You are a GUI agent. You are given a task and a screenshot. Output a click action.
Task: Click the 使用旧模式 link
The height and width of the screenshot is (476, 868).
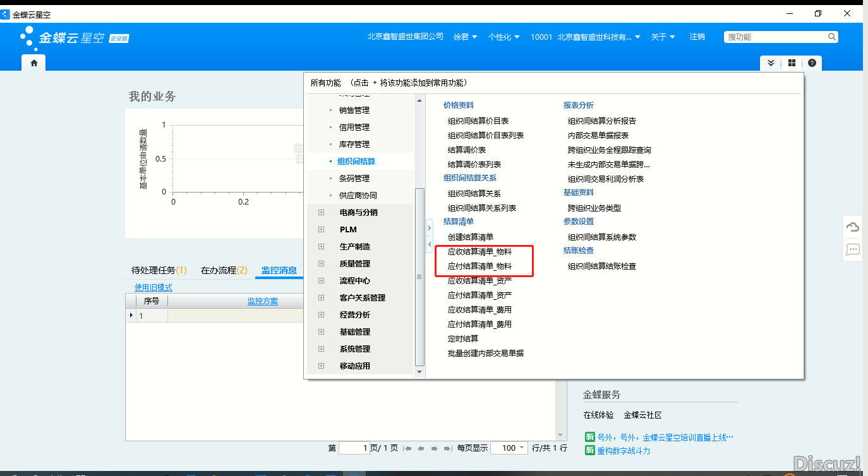tap(154, 287)
